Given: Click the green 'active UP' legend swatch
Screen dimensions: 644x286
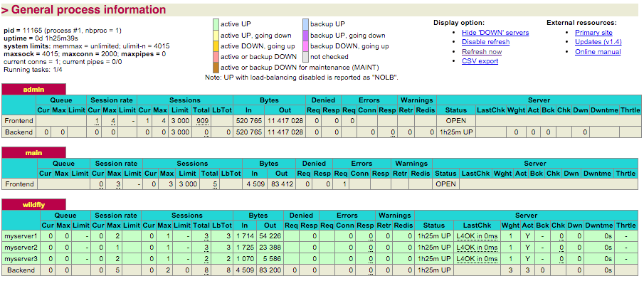Looking at the screenshot, I should tap(215, 24).
